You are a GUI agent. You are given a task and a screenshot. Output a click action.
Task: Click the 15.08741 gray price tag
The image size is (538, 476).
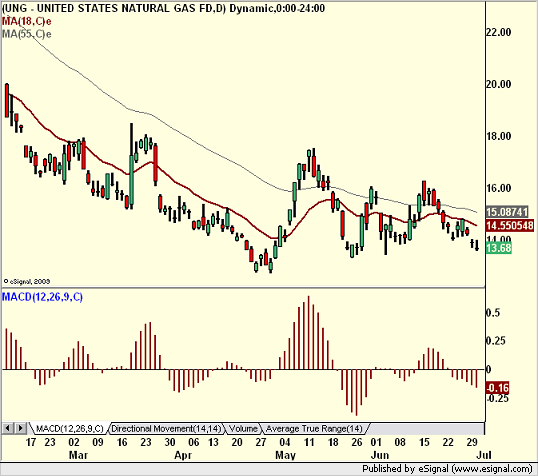click(507, 212)
